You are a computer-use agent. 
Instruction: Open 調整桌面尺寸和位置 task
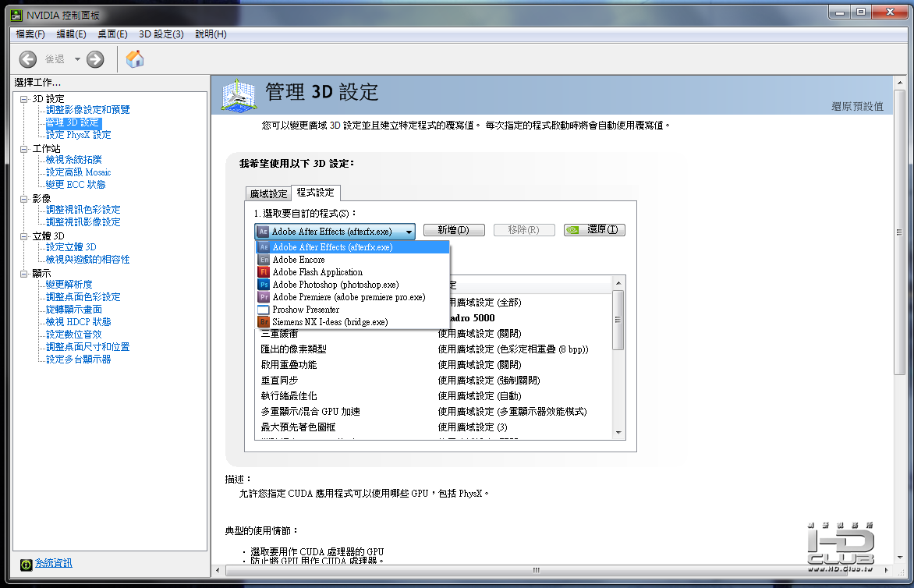[88, 347]
